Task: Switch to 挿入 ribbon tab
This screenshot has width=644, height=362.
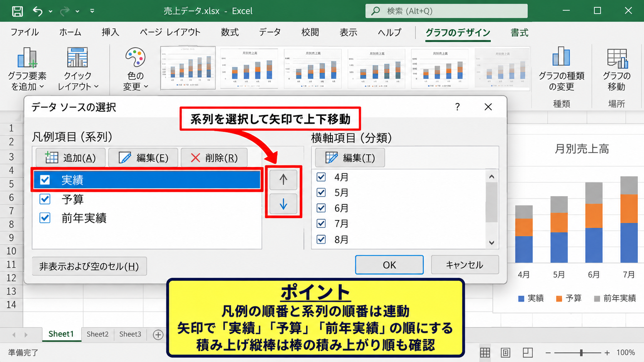Action: point(110,32)
